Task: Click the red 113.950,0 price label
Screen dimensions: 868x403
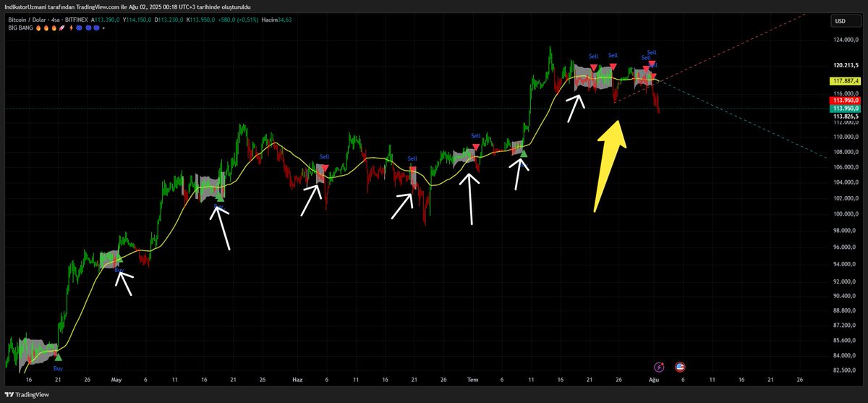Action: point(846,101)
